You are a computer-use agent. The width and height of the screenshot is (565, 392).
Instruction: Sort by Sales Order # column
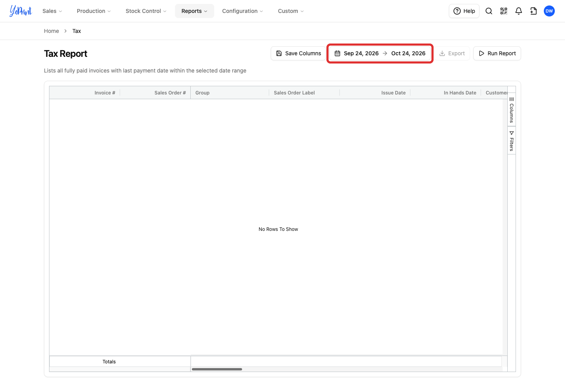[155, 93]
